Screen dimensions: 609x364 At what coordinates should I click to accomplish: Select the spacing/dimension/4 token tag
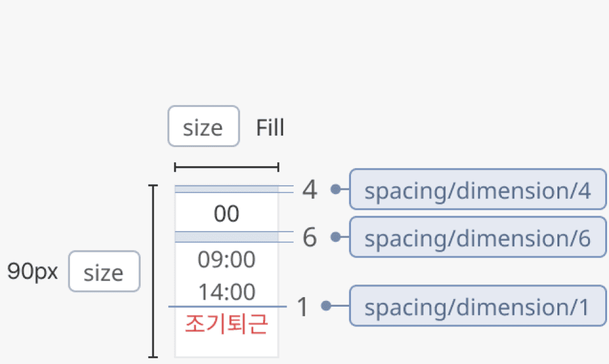point(477,190)
